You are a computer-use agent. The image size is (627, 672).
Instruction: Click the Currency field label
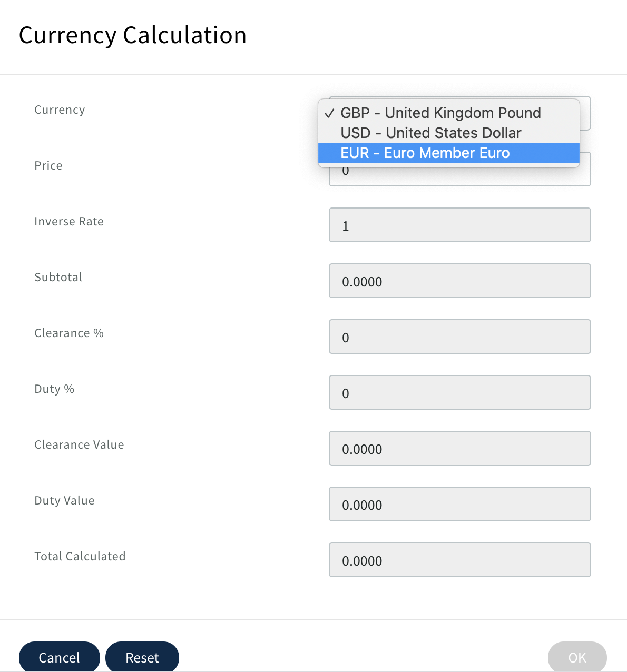pyautogui.click(x=60, y=110)
